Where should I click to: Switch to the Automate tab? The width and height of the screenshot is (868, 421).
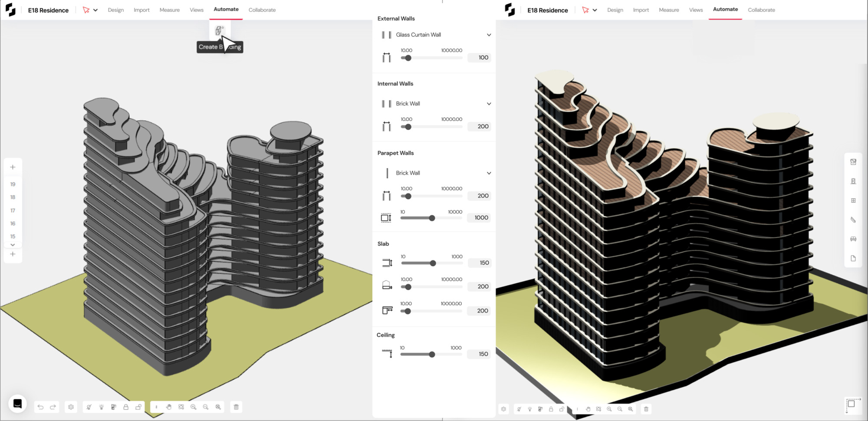tap(226, 9)
